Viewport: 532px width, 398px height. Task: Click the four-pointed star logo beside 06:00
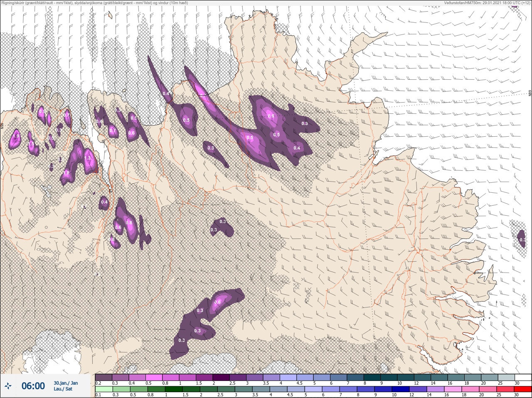[8, 386]
